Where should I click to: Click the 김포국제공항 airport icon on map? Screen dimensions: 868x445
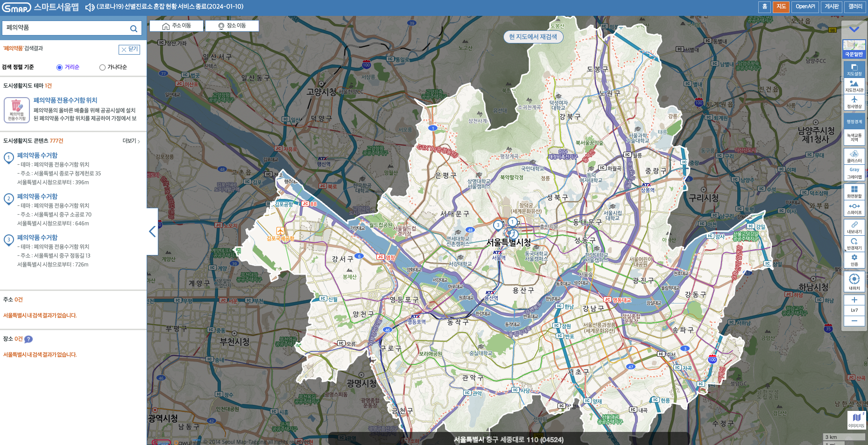280,231
